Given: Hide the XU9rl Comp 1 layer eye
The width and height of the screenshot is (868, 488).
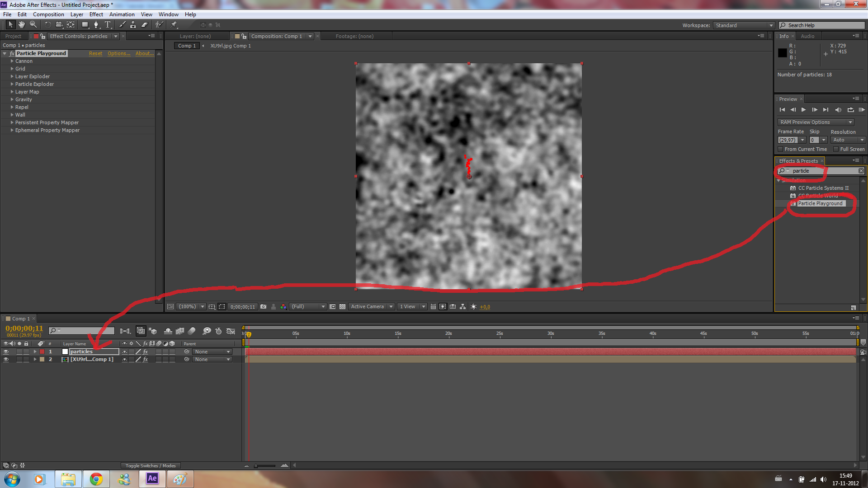Looking at the screenshot, I should click(x=6, y=359).
